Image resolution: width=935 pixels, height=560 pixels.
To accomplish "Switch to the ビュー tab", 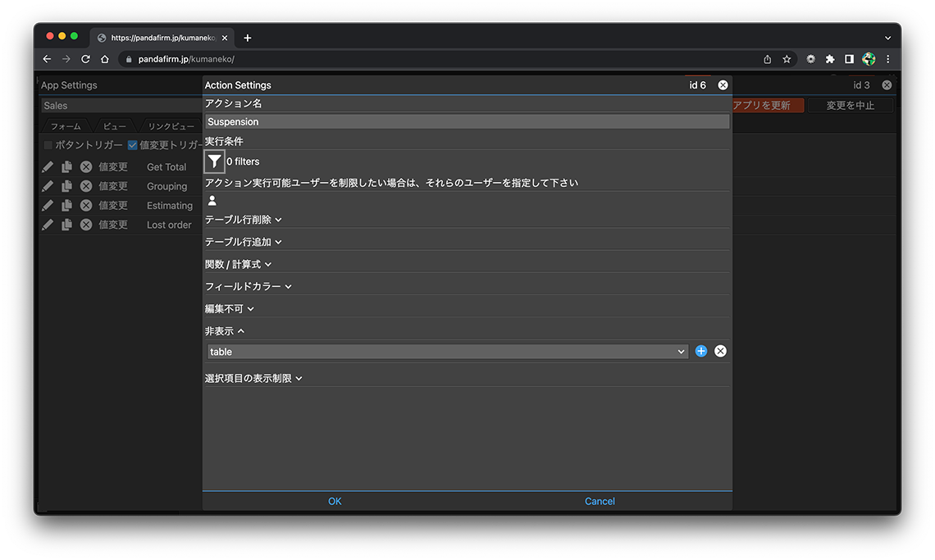I will tap(115, 126).
